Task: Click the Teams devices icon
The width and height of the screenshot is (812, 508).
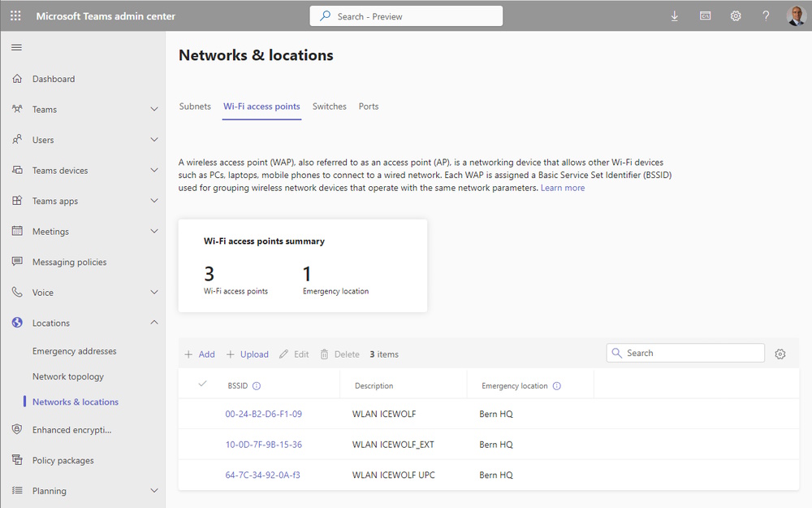Action: (x=17, y=170)
